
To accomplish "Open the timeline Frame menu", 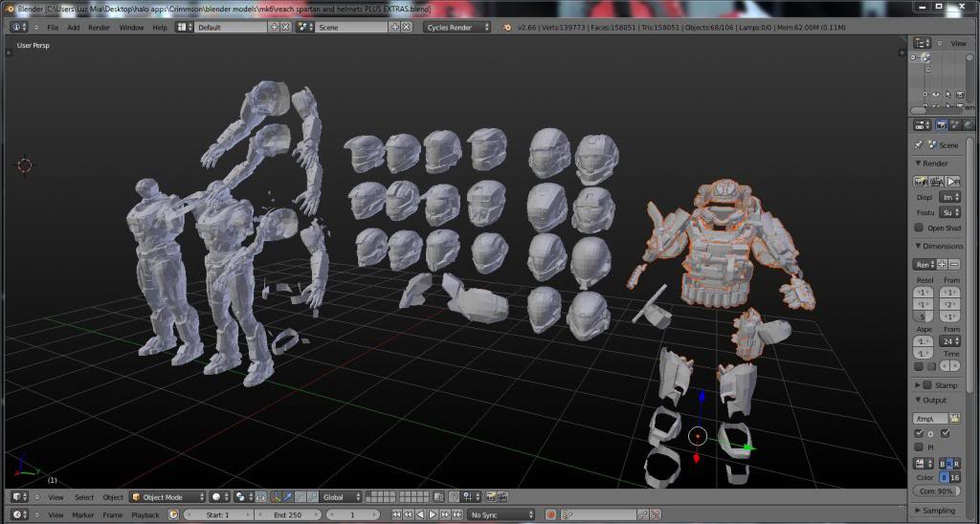I will pyautogui.click(x=113, y=514).
